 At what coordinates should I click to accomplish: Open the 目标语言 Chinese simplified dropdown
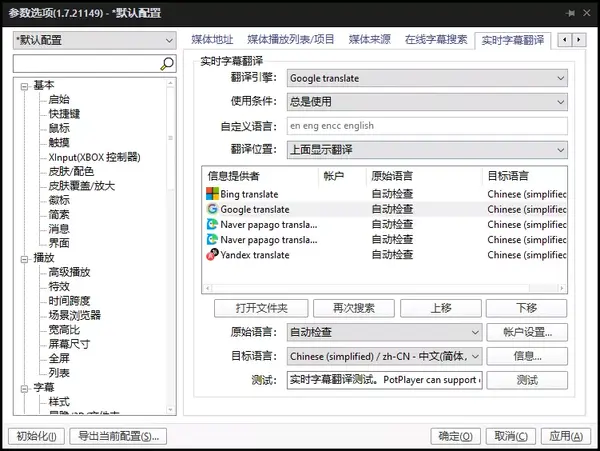pyautogui.click(x=384, y=356)
